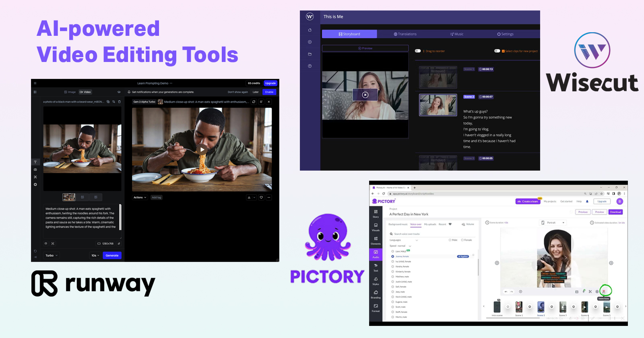Select Runway's camera tool in left sidebar
644x338 pixels.
pos(35,169)
